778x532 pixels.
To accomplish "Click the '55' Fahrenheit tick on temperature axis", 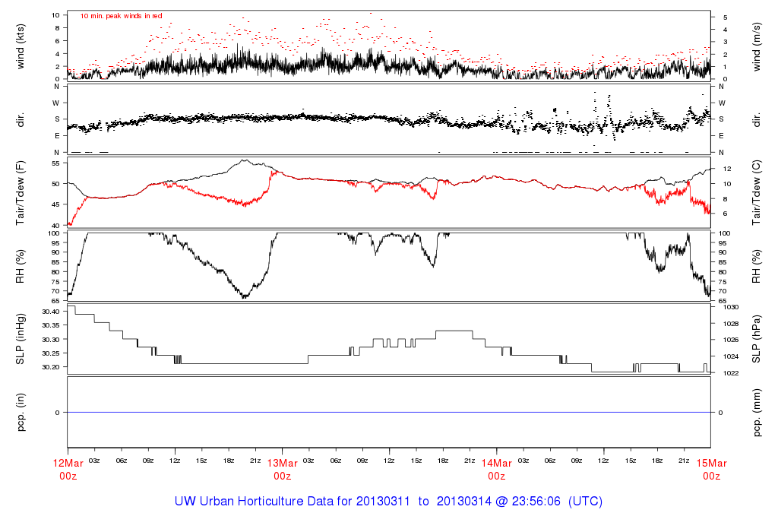I will coord(55,163).
